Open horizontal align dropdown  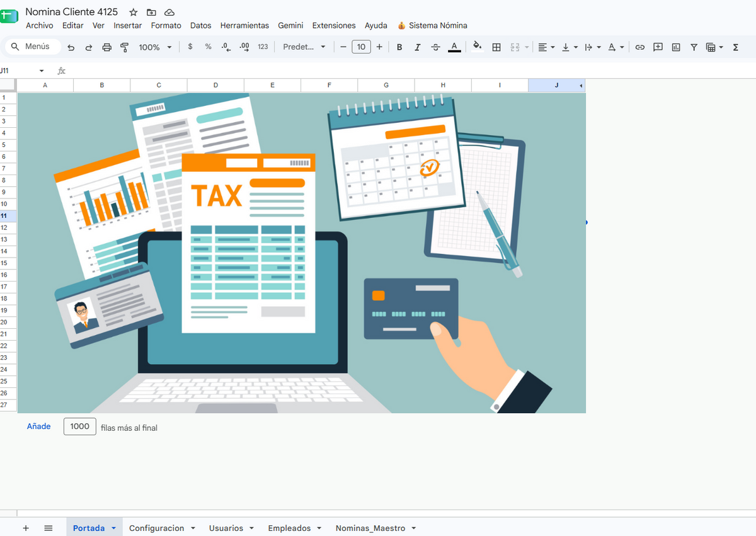546,47
